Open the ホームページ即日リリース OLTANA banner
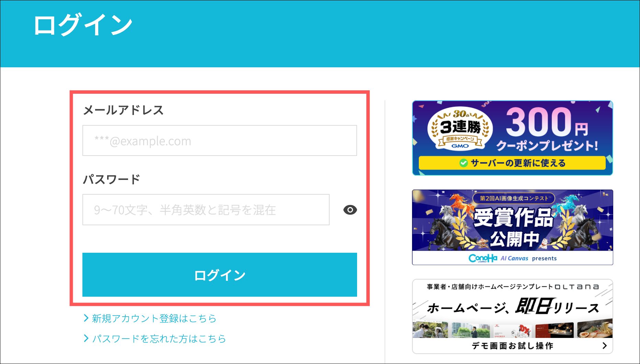The height and width of the screenshot is (364, 640). click(512, 316)
